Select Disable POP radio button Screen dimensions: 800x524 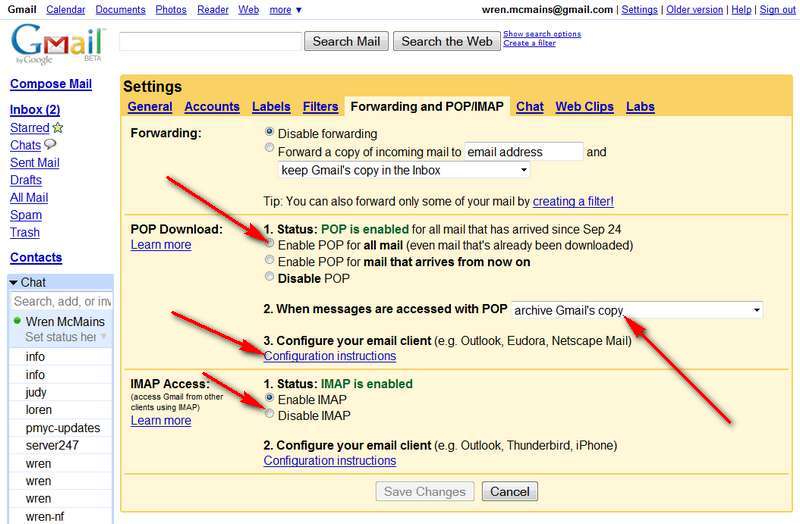[269, 277]
